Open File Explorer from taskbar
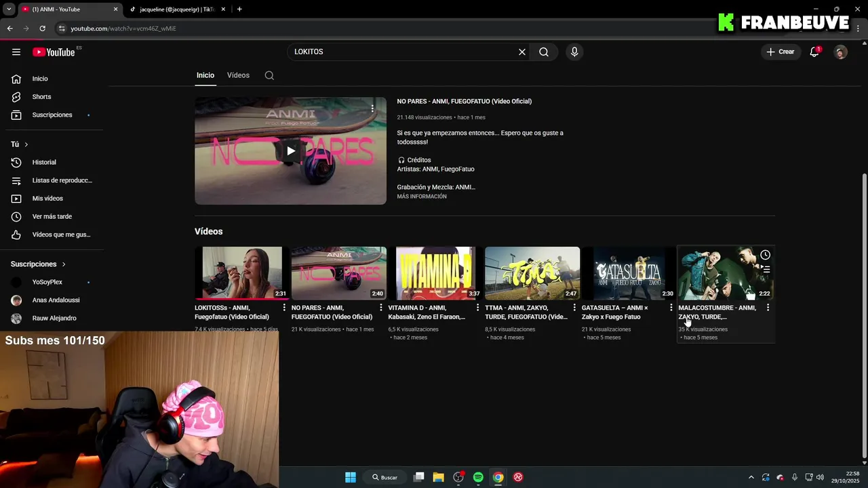The width and height of the screenshot is (868, 488). pyautogui.click(x=438, y=477)
